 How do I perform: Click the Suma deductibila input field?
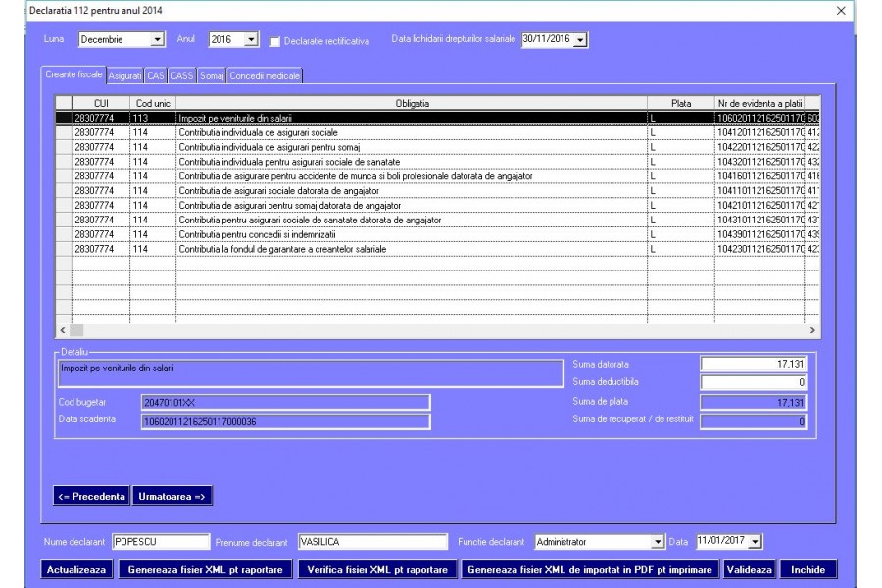(x=754, y=382)
